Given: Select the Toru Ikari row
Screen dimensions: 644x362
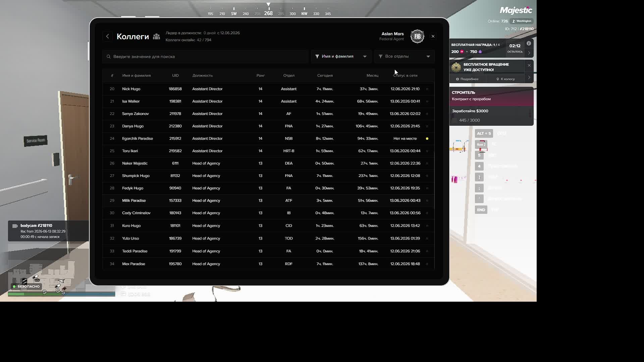Looking at the screenshot, I should coord(268,151).
